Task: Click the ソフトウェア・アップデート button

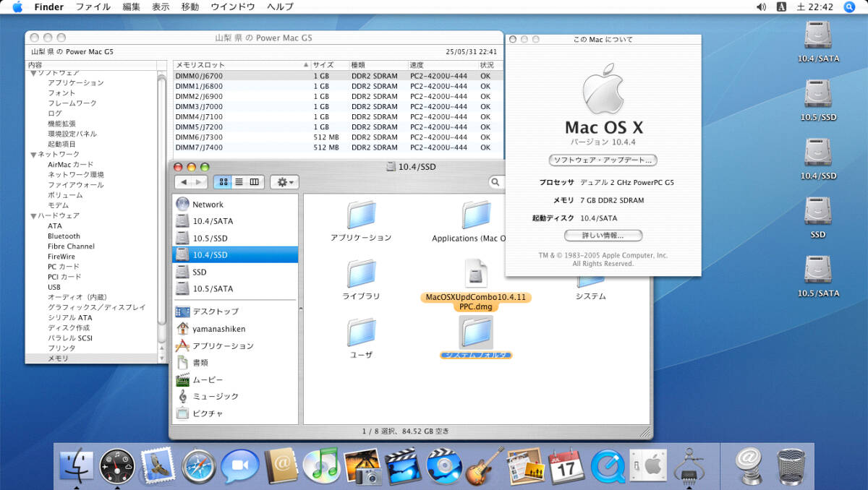Action: click(x=603, y=160)
